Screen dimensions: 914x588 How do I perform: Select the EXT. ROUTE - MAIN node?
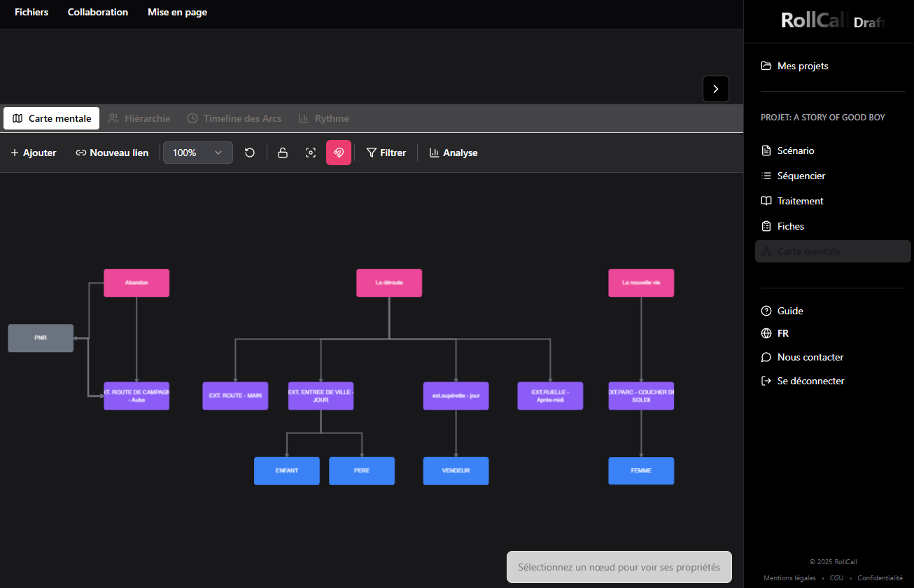coord(235,395)
